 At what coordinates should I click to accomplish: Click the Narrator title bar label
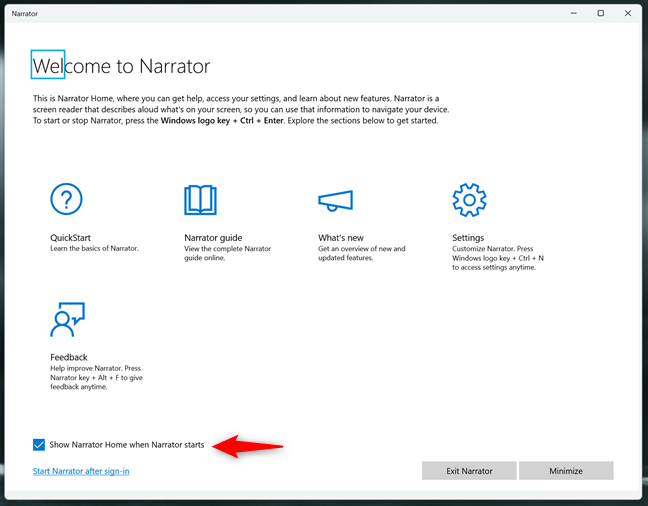tap(24, 14)
